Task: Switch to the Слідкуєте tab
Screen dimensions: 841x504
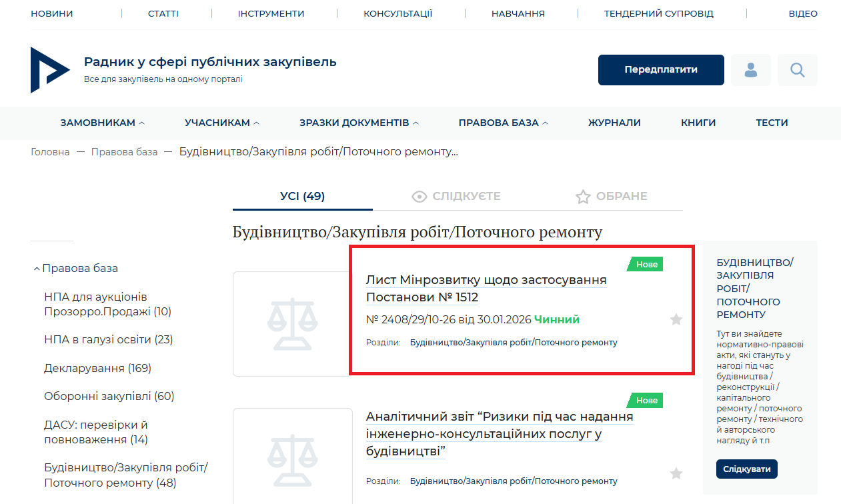Action: (457, 197)
